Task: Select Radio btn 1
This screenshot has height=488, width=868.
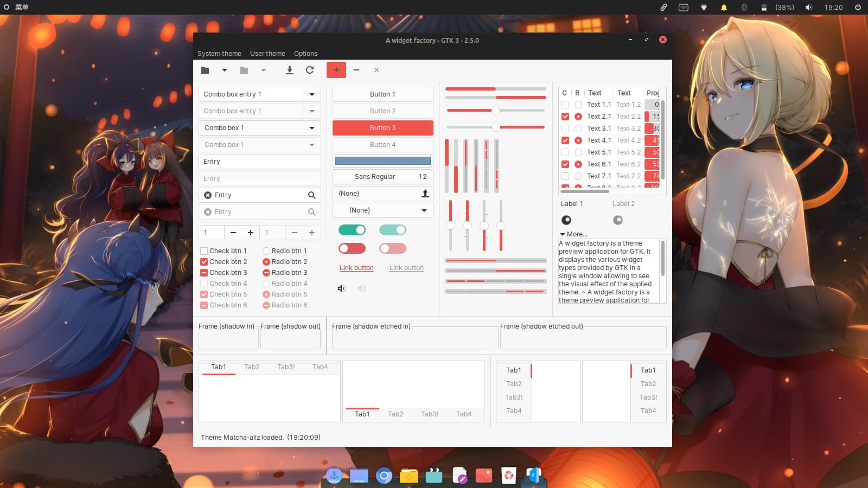Action: [x=266, y=251]
